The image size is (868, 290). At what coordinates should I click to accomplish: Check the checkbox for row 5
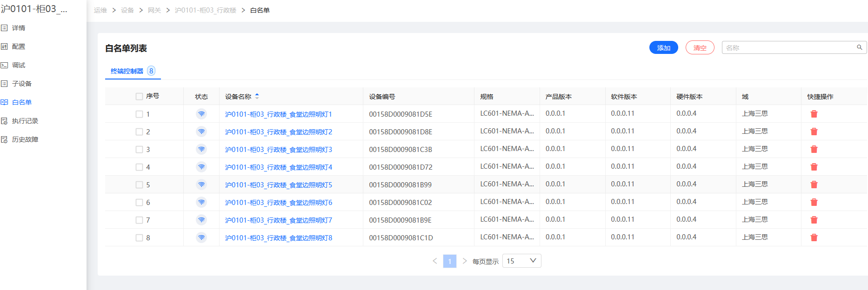point(139,185)
